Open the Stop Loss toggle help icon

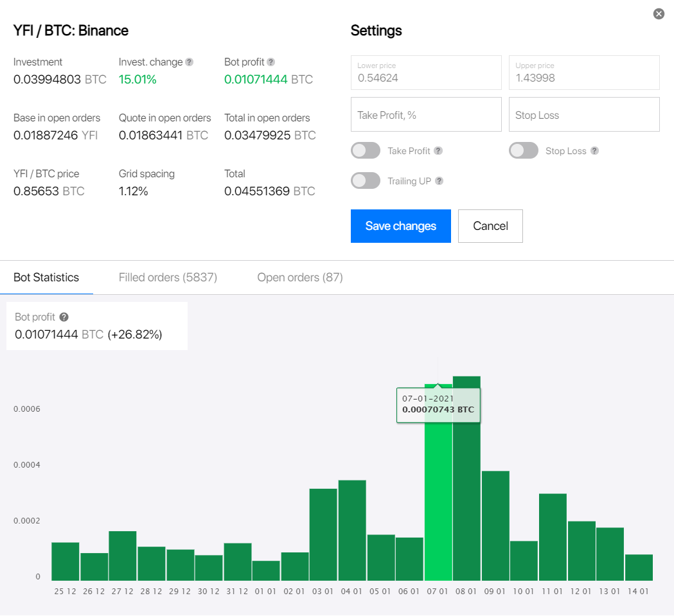(x=594, y=151)
